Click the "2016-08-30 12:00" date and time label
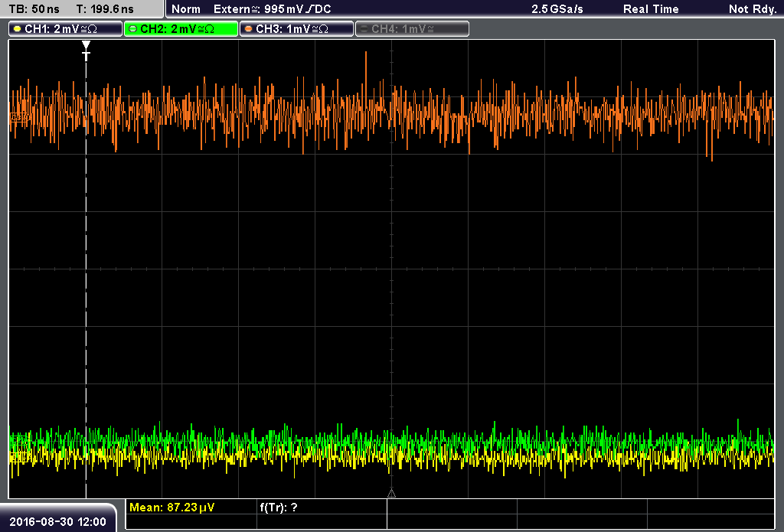Image resolution: width=784 pixels, height=532 pixels. (x=58, y=521)
